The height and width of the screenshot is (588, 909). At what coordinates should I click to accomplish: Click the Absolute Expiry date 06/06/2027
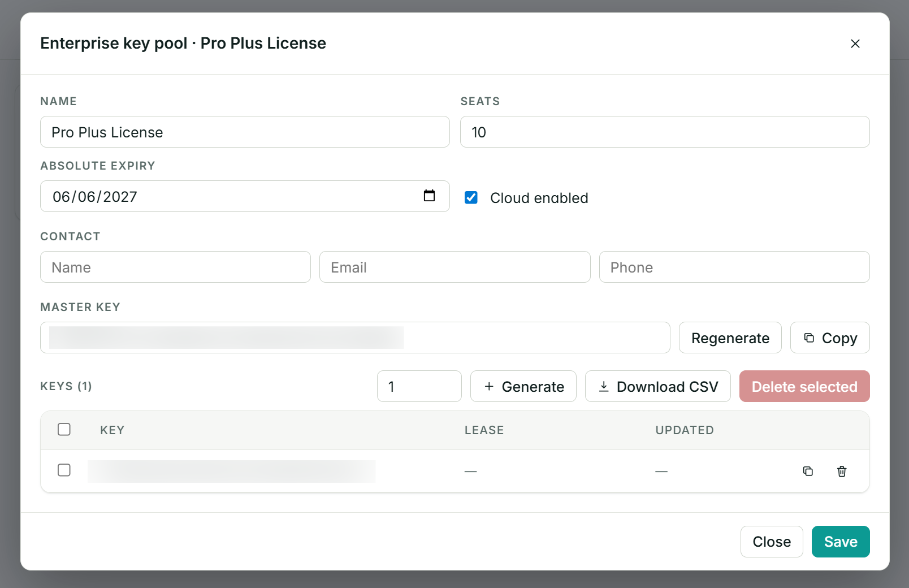pyautogui.click(x=95, y=197)
